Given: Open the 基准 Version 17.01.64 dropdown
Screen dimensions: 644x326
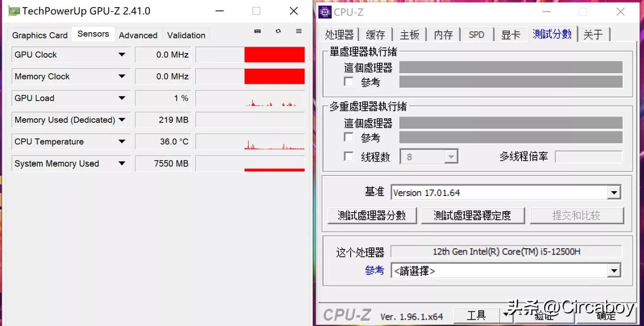Looking at the screenshot, I should (x=615, y=192).
